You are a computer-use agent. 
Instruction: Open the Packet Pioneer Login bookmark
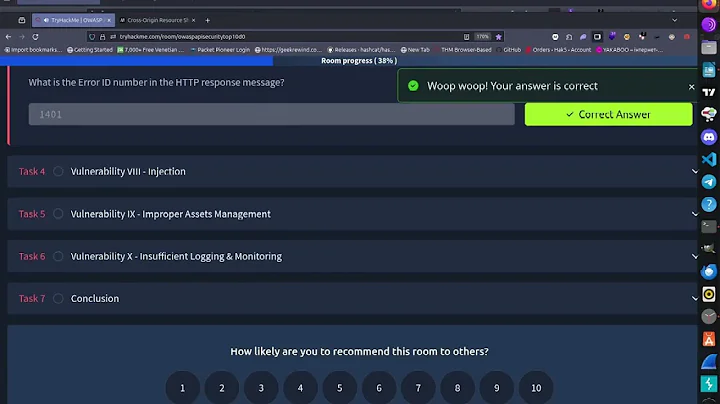220,50
